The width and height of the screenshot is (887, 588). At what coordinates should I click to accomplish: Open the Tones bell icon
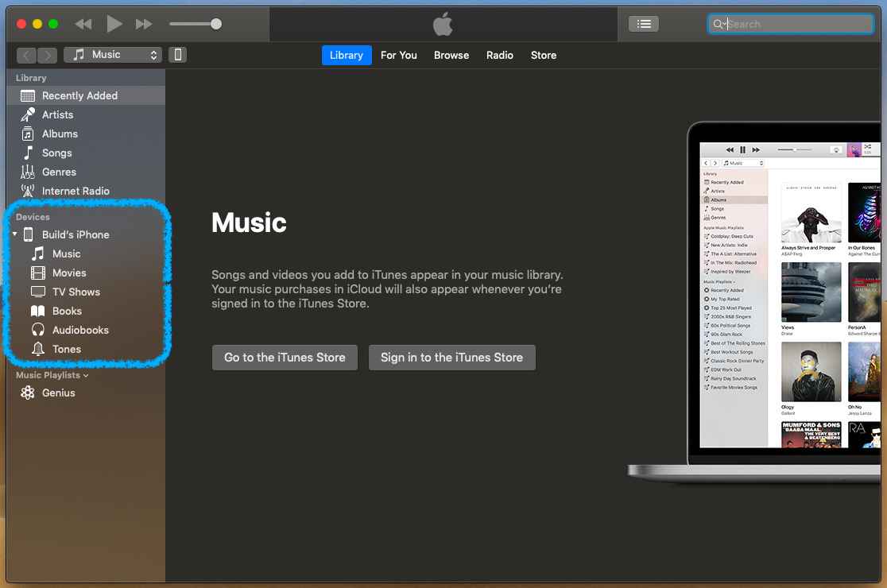pyautogui.click(x=38, y=349)
